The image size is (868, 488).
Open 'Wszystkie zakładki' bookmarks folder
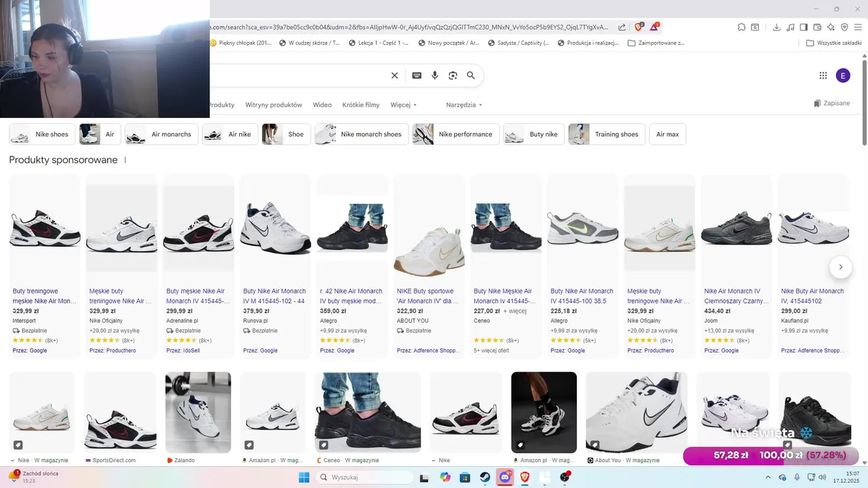[x=834, y=43]
